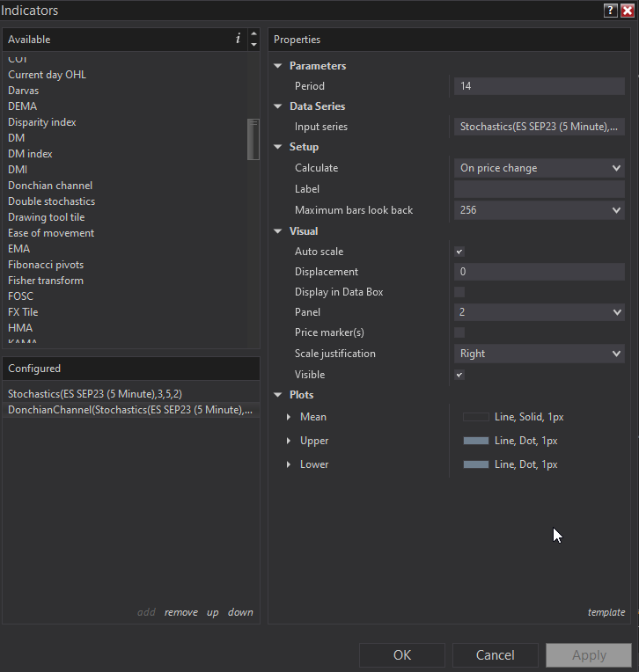Image resolution: width=639 pixels, height=672 pixels.
Task: Open the Panel dropdown
Action: 539,312
